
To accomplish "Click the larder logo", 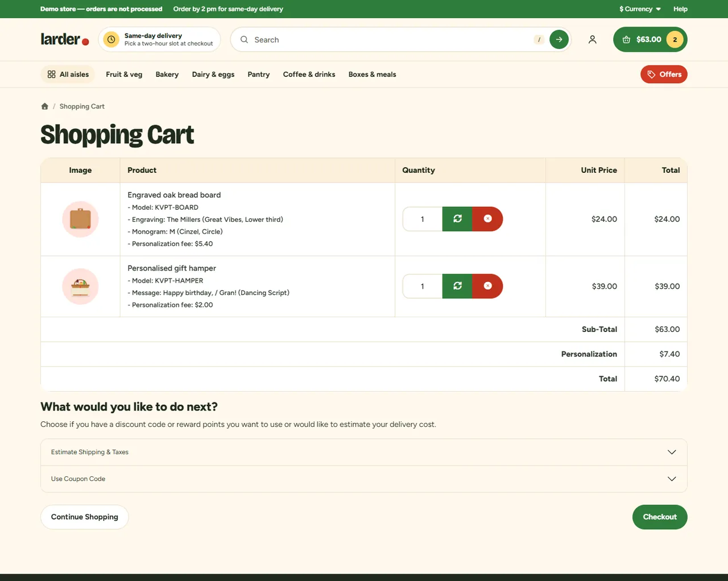I will point(65,39).
